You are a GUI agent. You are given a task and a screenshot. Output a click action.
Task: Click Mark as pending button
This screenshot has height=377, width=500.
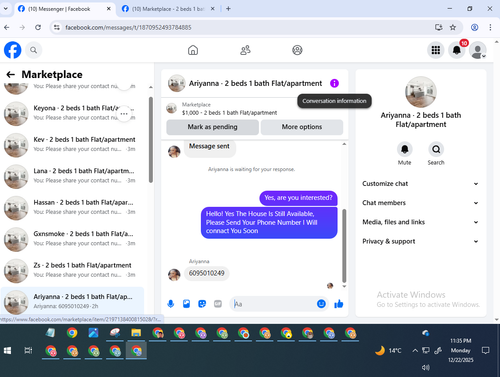[212, 127]
